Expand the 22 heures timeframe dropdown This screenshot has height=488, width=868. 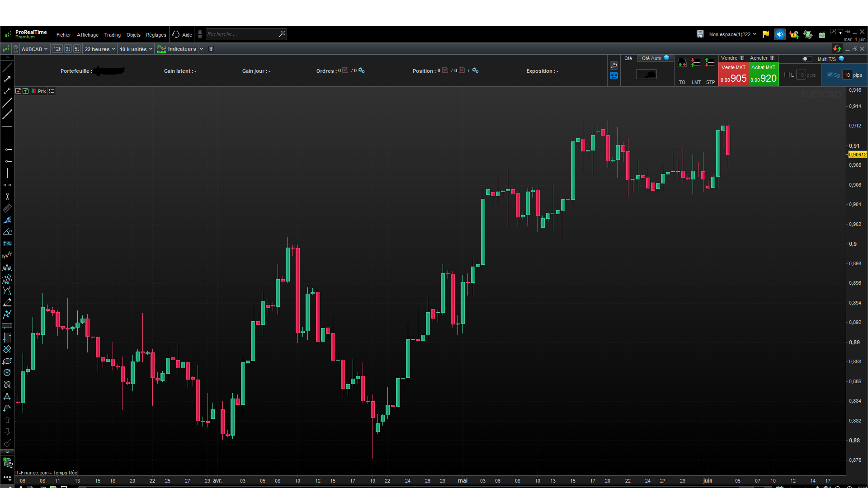(100, 49)
